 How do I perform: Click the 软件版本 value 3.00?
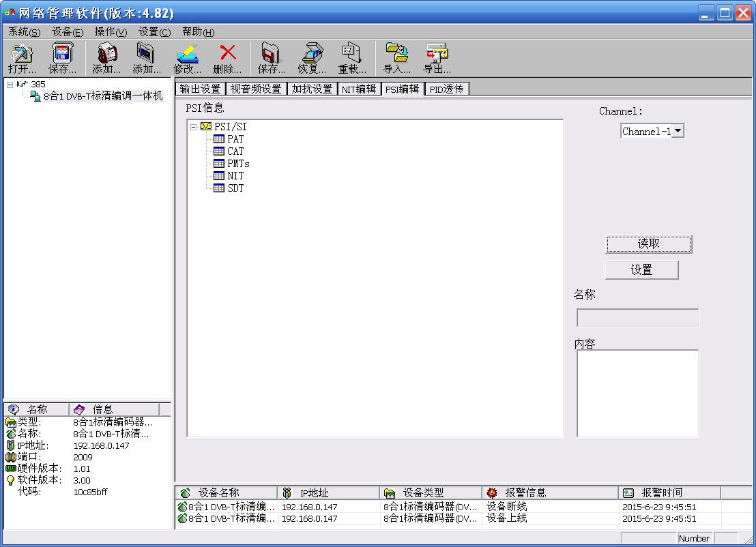(x=82, y=480)
